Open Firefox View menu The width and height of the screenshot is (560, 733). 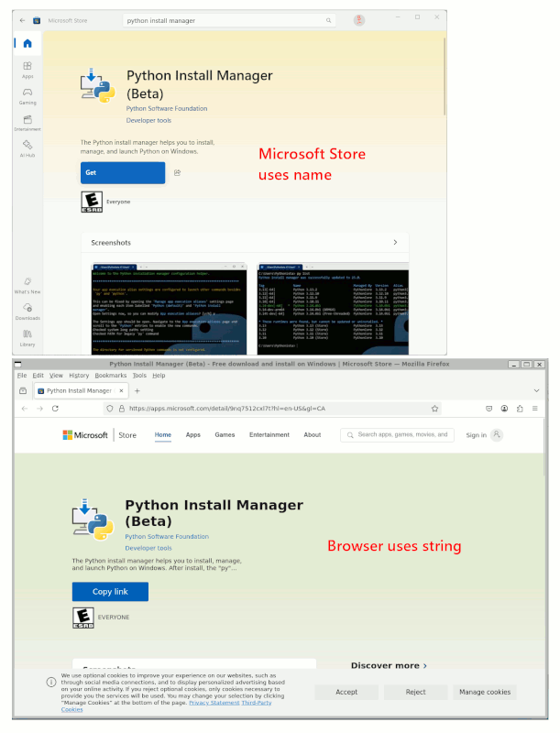(56, 376)
